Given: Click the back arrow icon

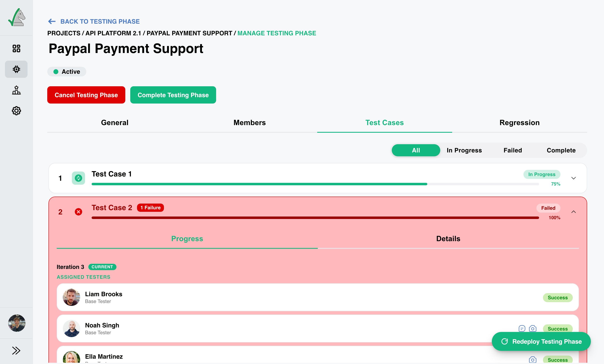Looking at the screenshot, I should coord(52,22).
